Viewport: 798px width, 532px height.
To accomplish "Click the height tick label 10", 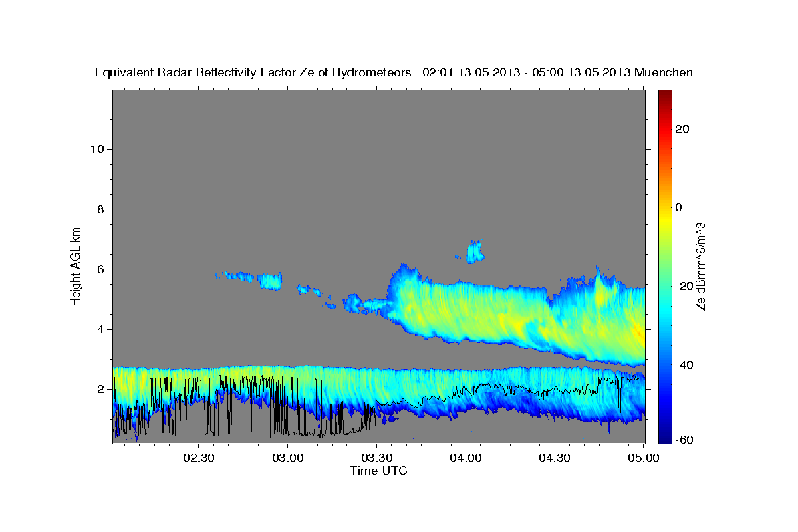I will [97, 149].
